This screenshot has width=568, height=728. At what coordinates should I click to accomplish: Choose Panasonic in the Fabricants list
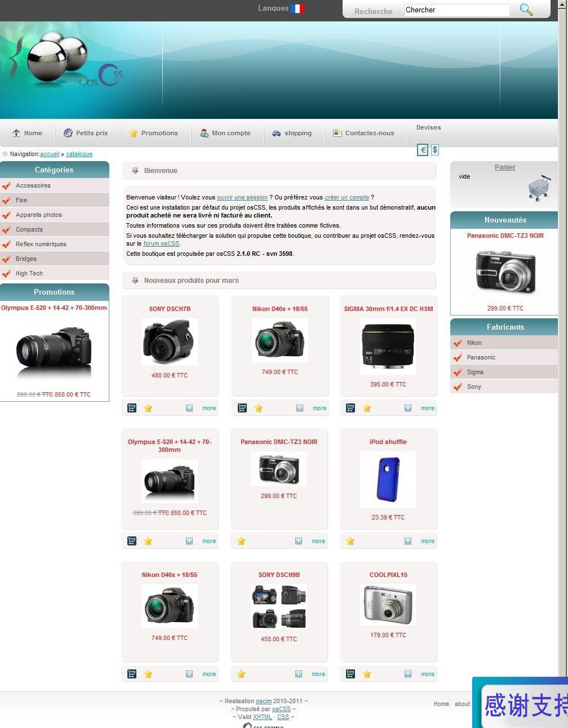point(504,357)
